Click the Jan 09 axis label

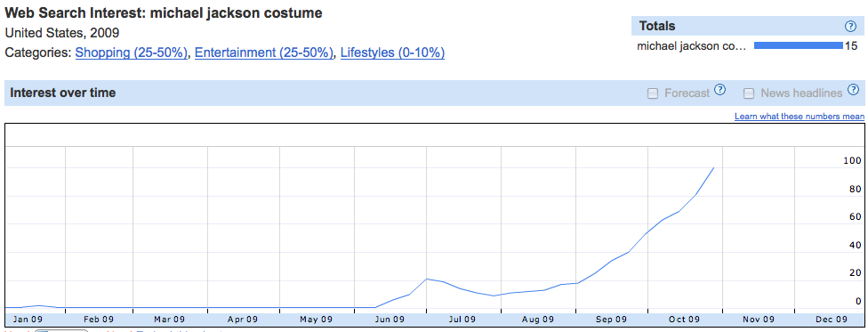point(27,320)
